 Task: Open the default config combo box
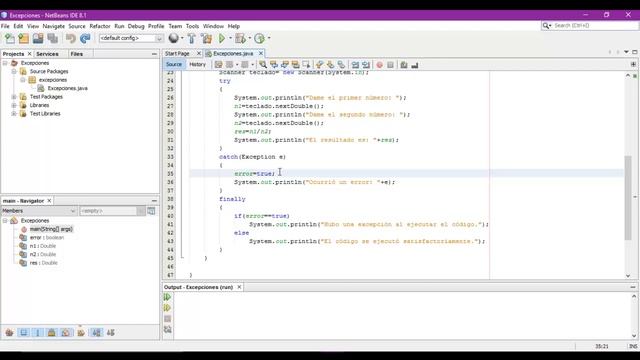pyautogui.click(x=131, y=38)
